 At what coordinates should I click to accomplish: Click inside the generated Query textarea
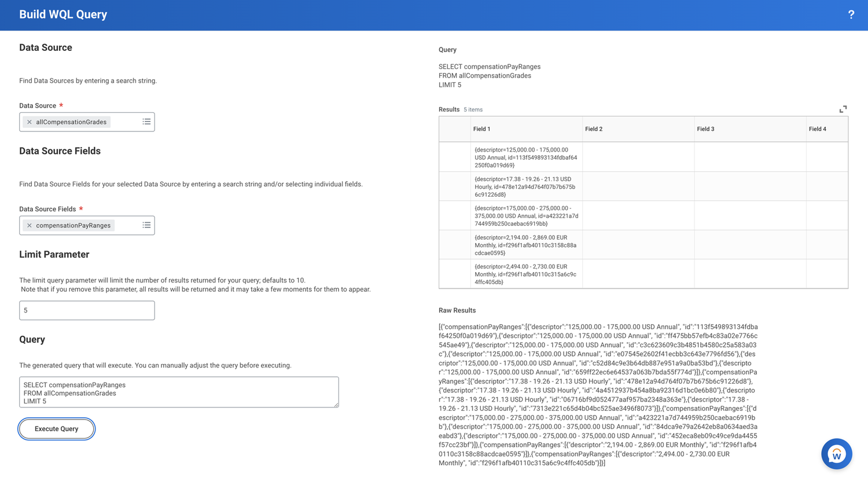[179, 392]
